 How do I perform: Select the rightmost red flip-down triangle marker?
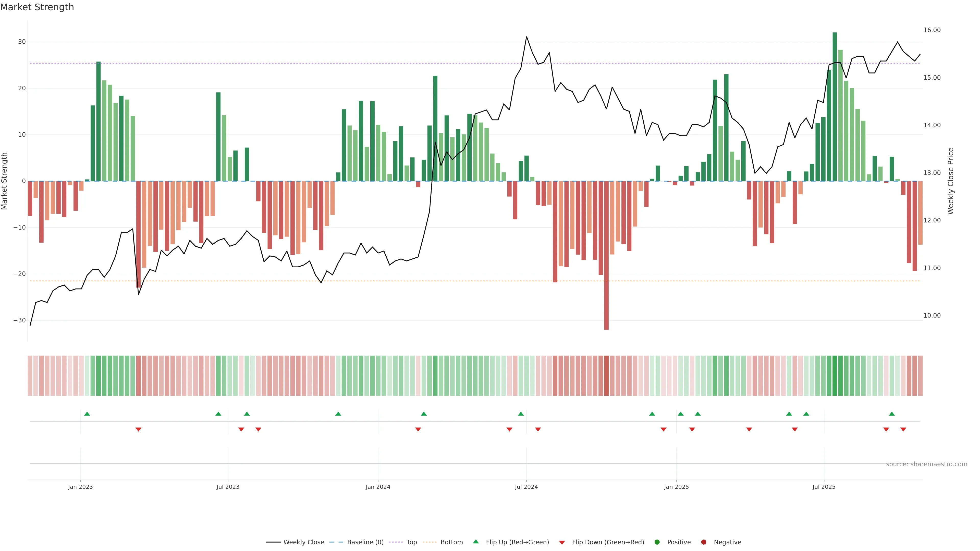point(903,429)
